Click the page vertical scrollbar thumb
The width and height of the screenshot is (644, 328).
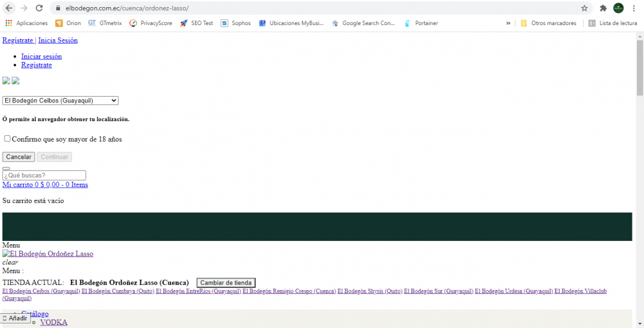[640, 68]
